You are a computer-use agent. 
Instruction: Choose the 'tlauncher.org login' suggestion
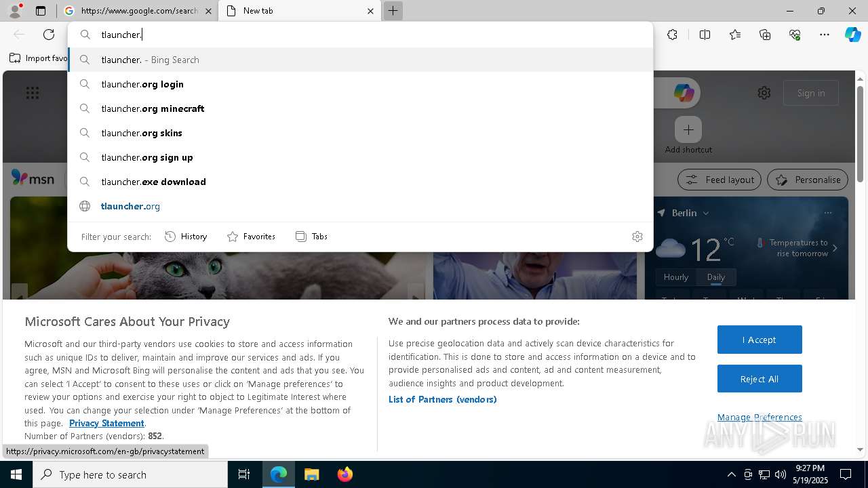360,84
